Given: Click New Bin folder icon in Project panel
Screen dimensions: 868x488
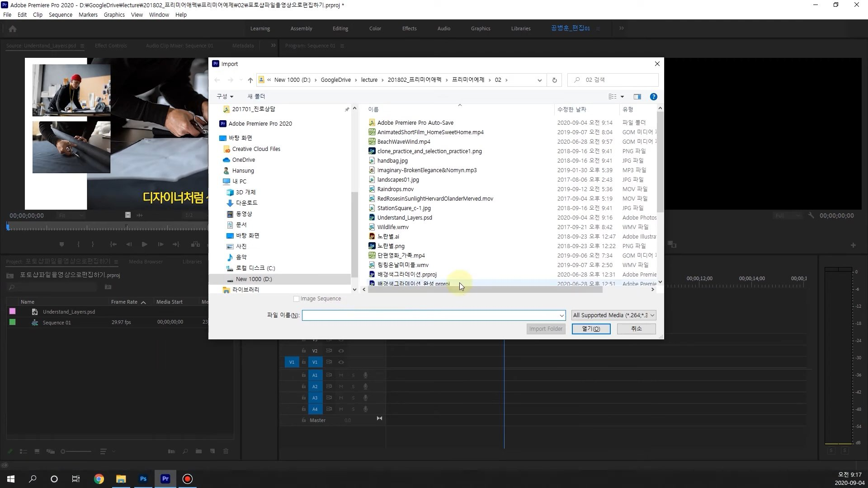Looking at the screenshot, I should coord(198,451).
